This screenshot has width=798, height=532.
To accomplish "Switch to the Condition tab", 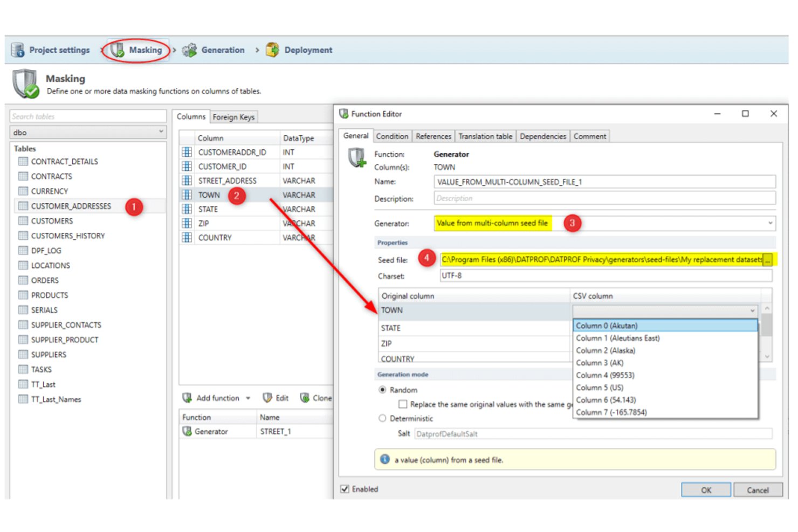I will [392, 136].
